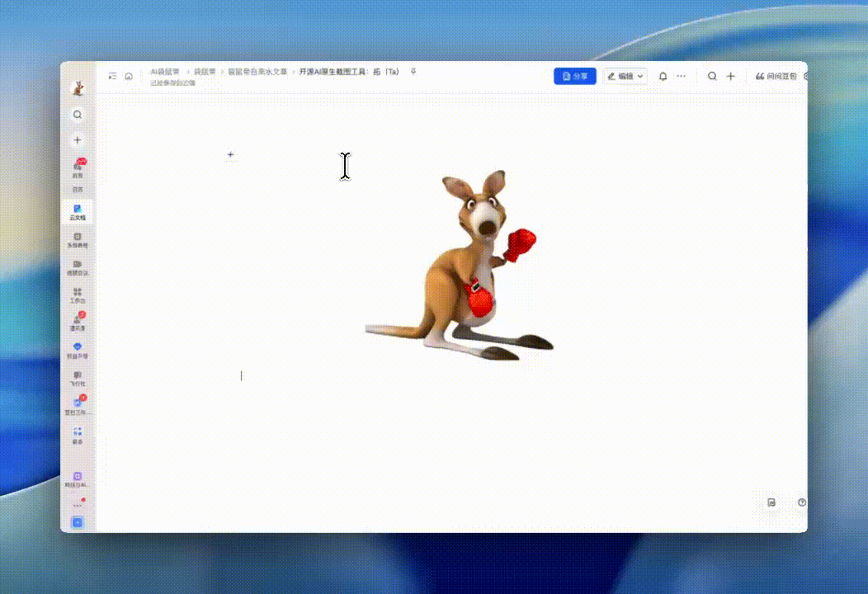
Task: Open the sidebar item with a red badge above 更多
Action: pyautogui.click(x=78, y=406)
